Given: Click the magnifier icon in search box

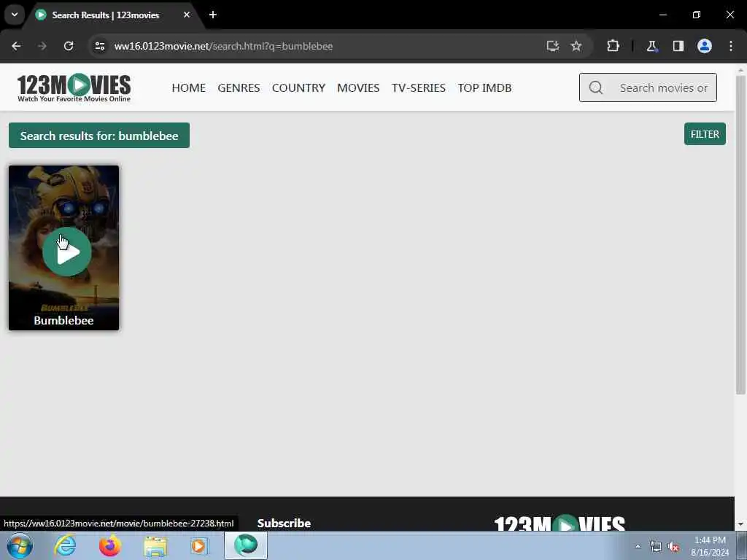Looking at the screenshot, I should 596,87.
